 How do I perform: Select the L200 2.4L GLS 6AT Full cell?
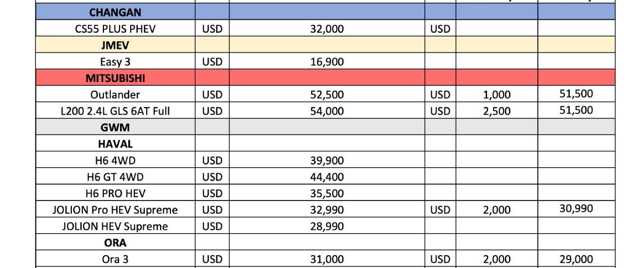[x=115, y=111]
